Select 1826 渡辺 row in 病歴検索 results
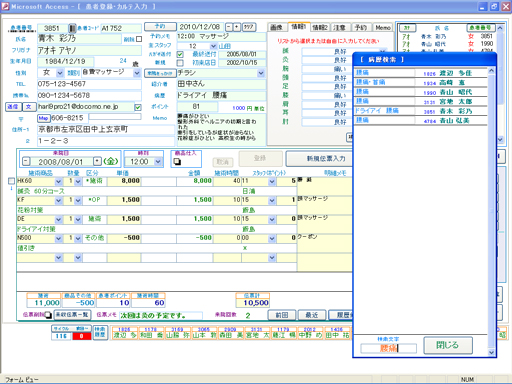 pyautogui.click(x=421, y=73)
